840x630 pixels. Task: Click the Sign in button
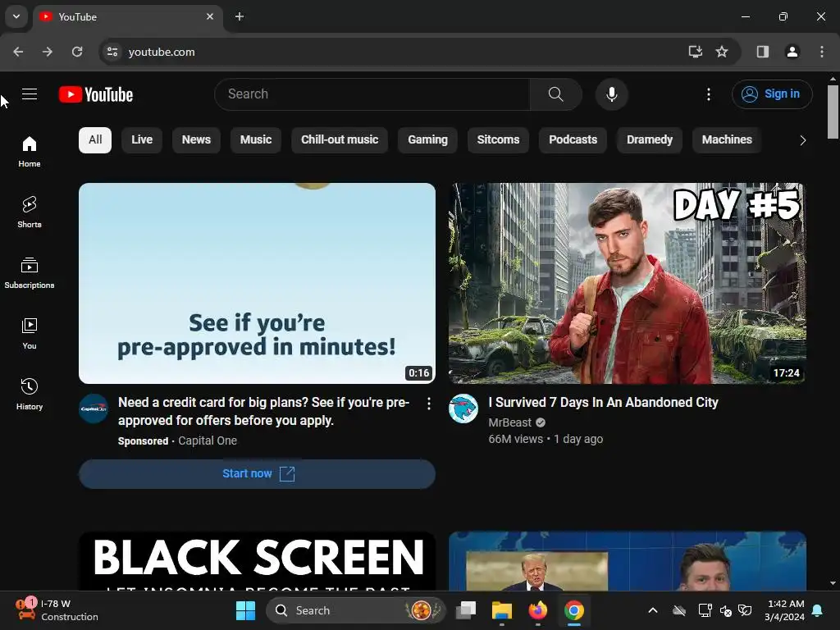(x=772, y=94)
